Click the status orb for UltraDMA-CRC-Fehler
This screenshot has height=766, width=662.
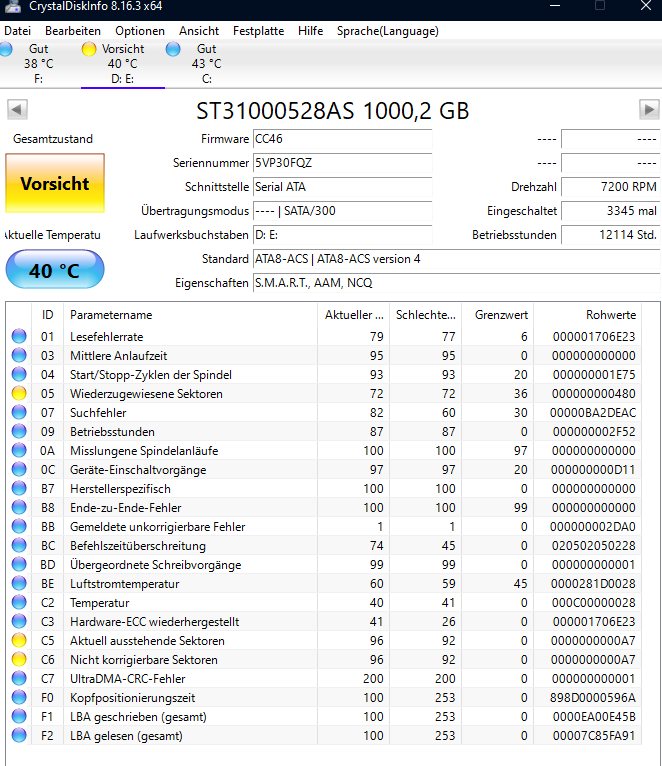click(19, 679)
